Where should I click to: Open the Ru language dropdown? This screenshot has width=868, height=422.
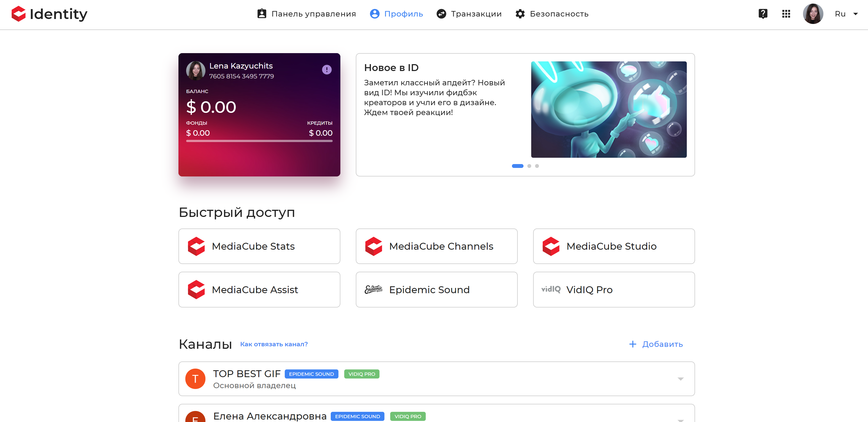point(846,14)
